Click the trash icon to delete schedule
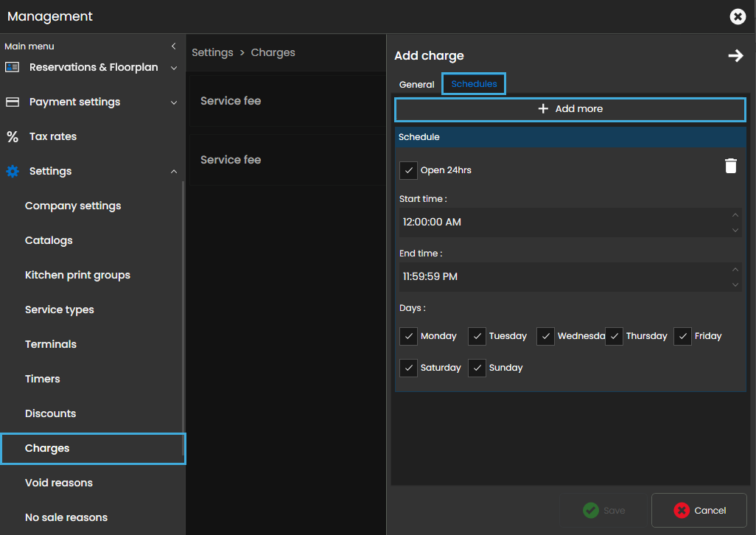756x535 pixels. pos(730,166)
